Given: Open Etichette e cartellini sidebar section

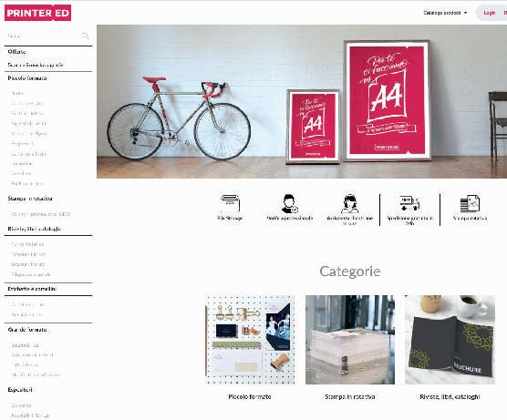Looking at the screenshot, I should [32, 289].
